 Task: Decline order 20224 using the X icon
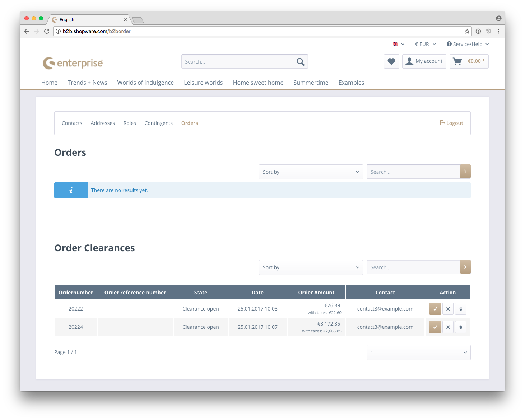(448, 327)
